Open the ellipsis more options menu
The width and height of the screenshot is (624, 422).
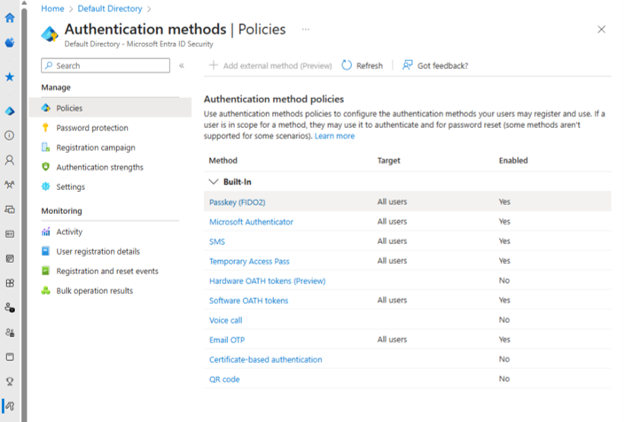(305, 29)
